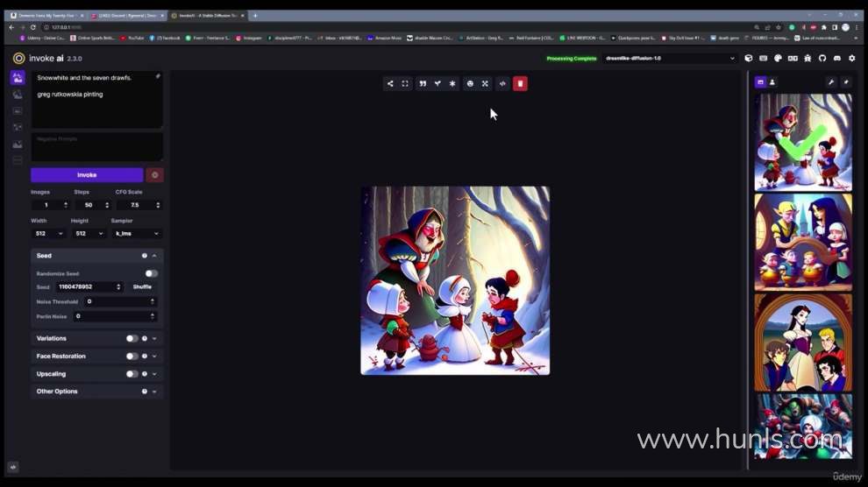Click the browser reload button
Viewport: 868px width, 487px height.
pos(32,27)
